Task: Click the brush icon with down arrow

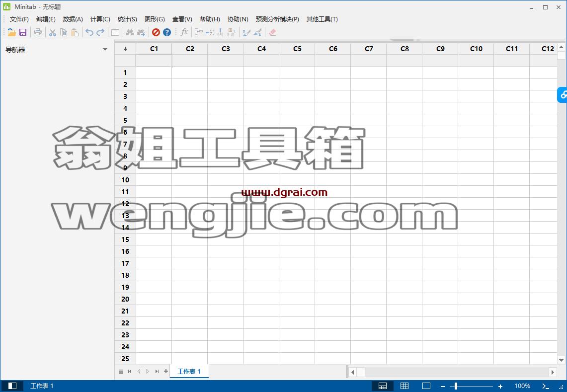Action: coord(258,33)
